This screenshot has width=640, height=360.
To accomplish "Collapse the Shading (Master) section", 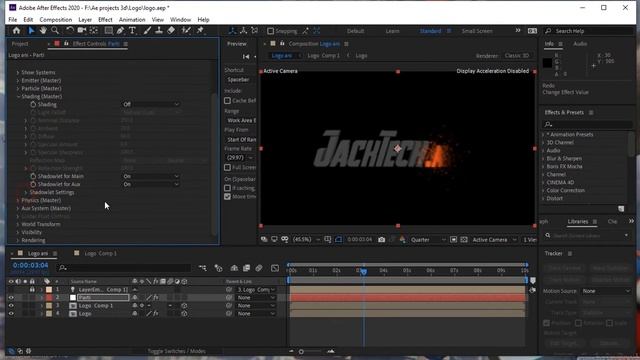I will coord(18,96).
